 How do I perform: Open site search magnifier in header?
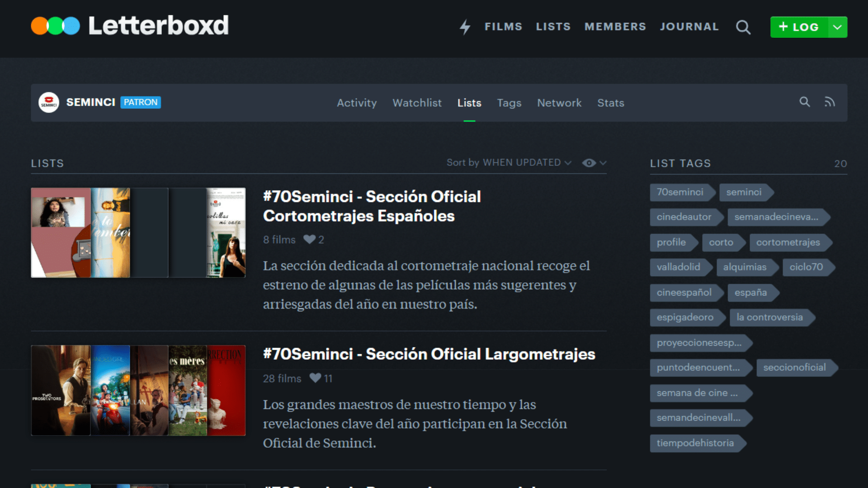(x=743, y=27)
